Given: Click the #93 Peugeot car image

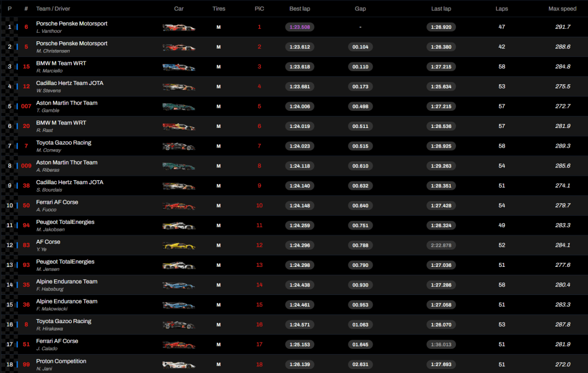Looking at the screenshot, I should [179, 266].
